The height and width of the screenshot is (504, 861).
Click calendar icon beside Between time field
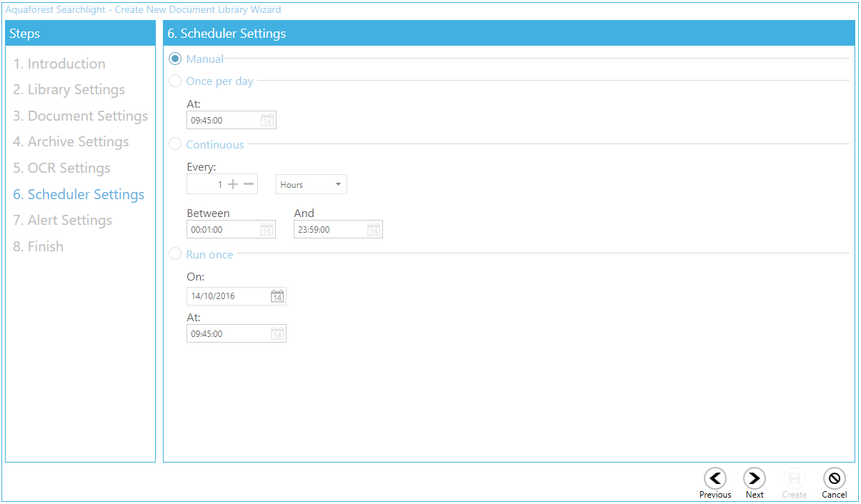267,230
